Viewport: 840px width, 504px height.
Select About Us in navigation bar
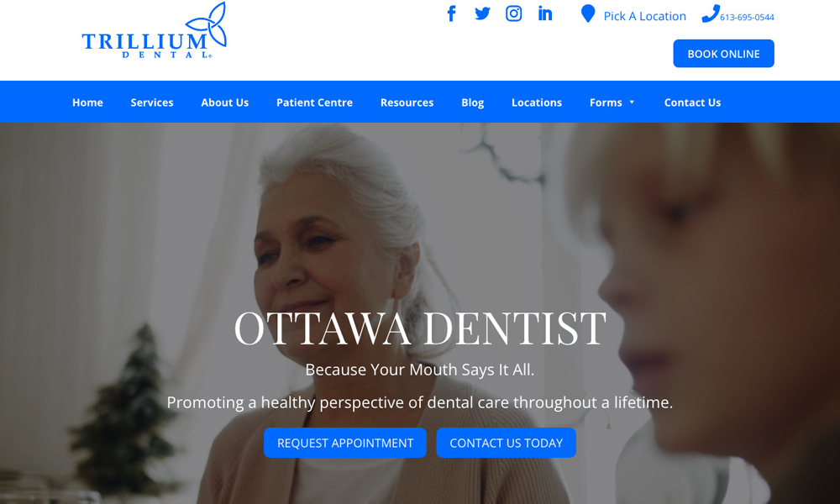pos(224,102)
